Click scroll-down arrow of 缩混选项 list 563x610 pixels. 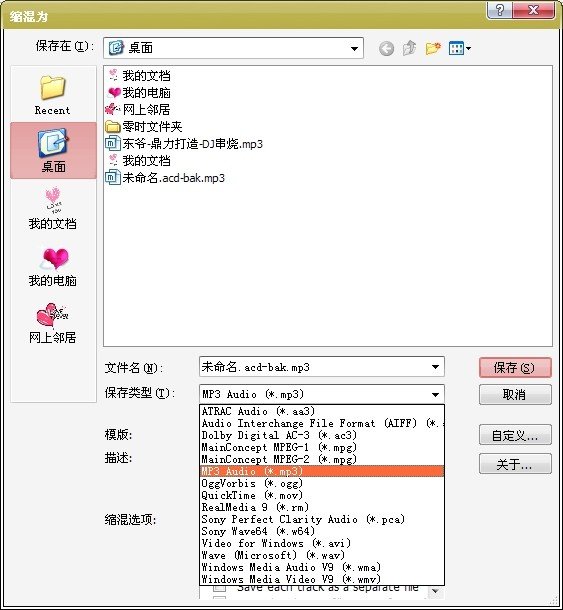pos(435,592)
